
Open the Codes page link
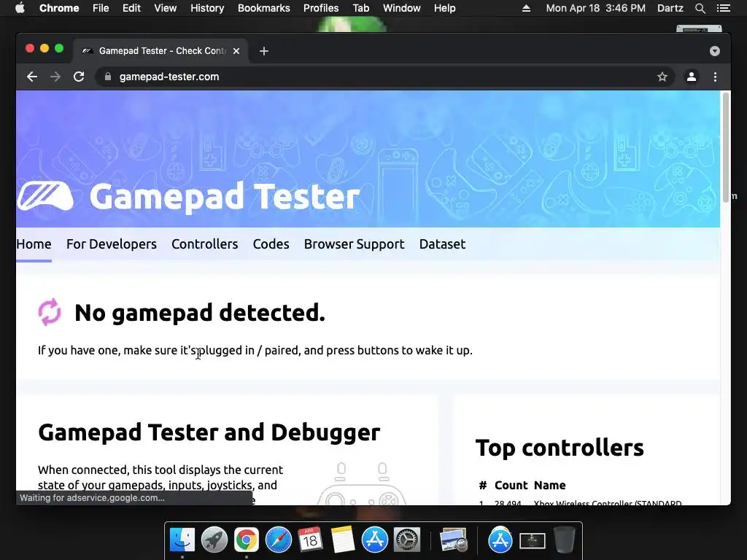(271, 244)
